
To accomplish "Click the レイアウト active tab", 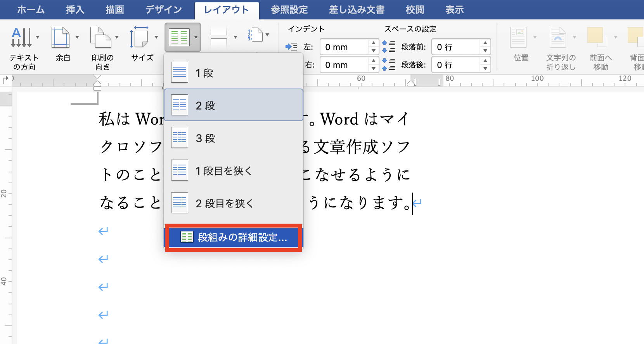I will 227,10.
